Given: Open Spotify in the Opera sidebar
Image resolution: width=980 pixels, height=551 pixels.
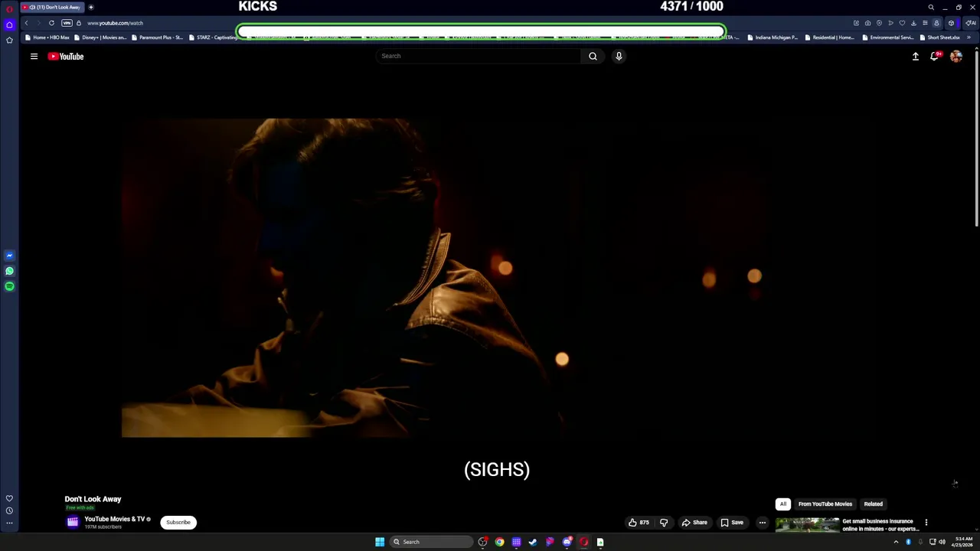Looking at the screenshot, I should (9, 286).
